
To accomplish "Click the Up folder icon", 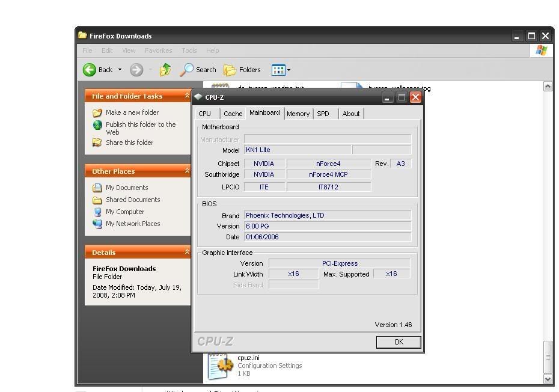I will tap(165, 70).
